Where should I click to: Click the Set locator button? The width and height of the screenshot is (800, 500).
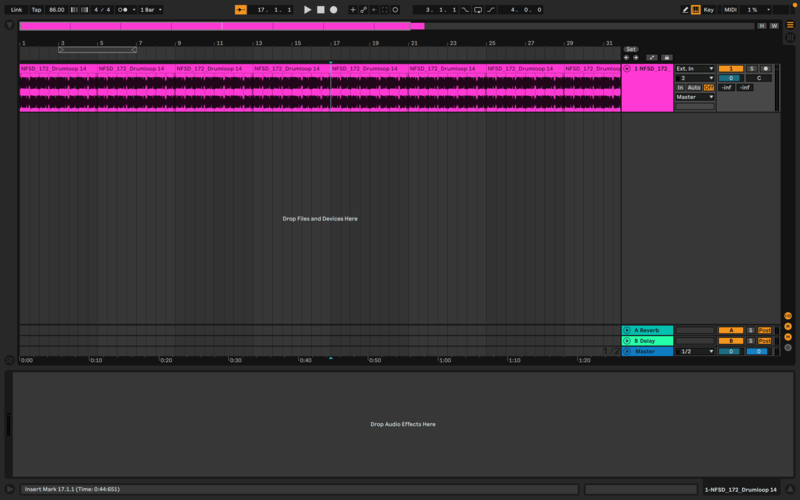coord(630,49)
